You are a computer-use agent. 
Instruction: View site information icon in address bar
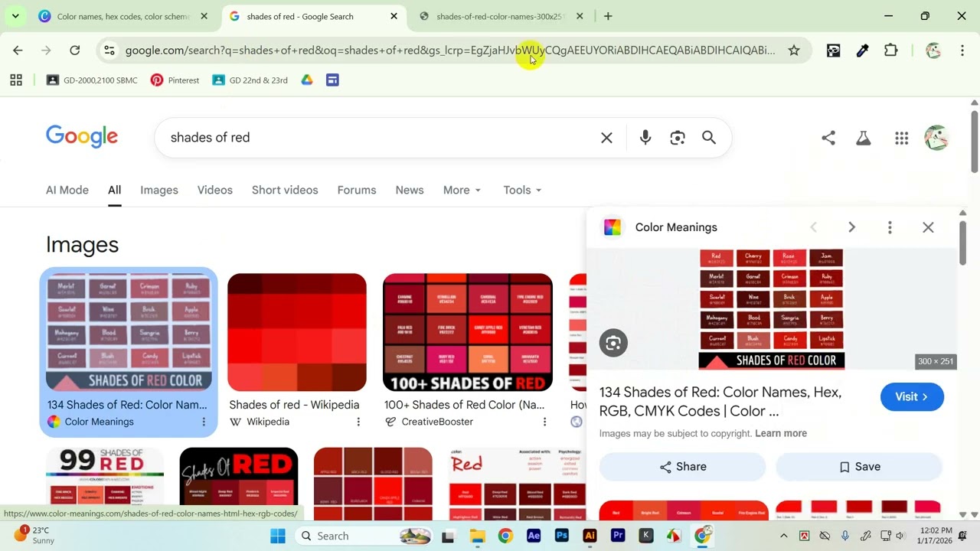109,51
